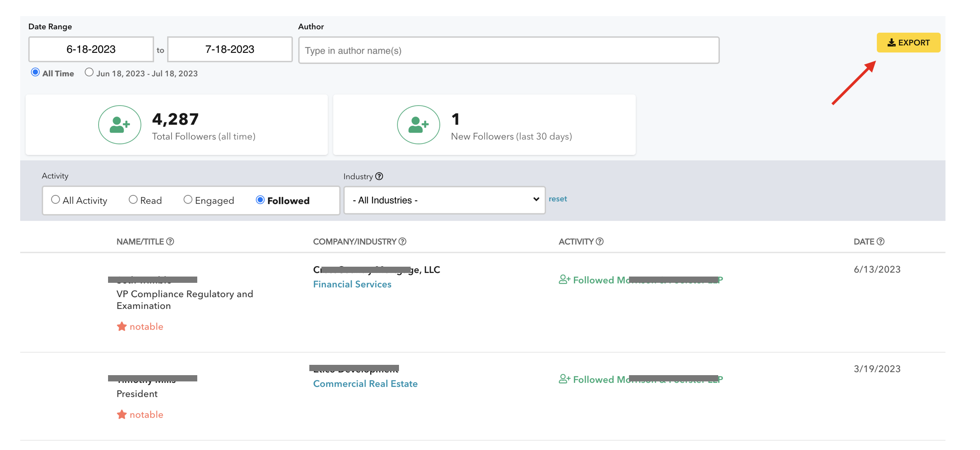Open the Financial Services industry link

352,284
